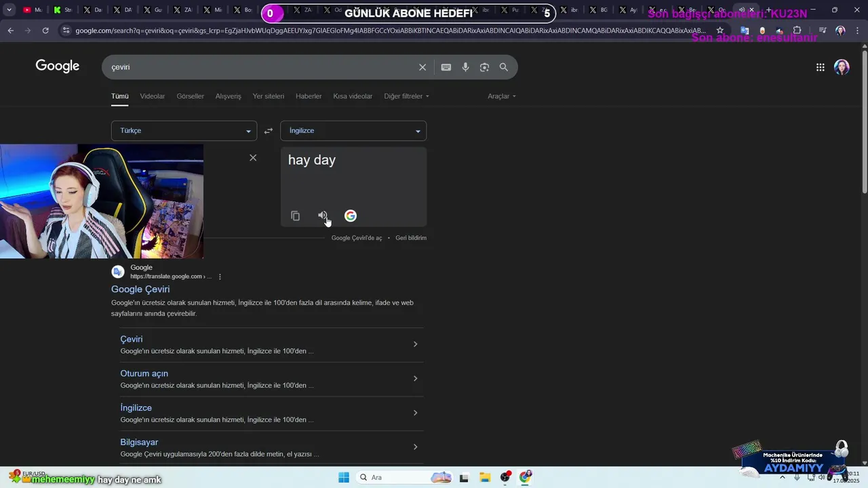Open Task View on the taskbar
The image size is (868, 488).
click(464, 477)
